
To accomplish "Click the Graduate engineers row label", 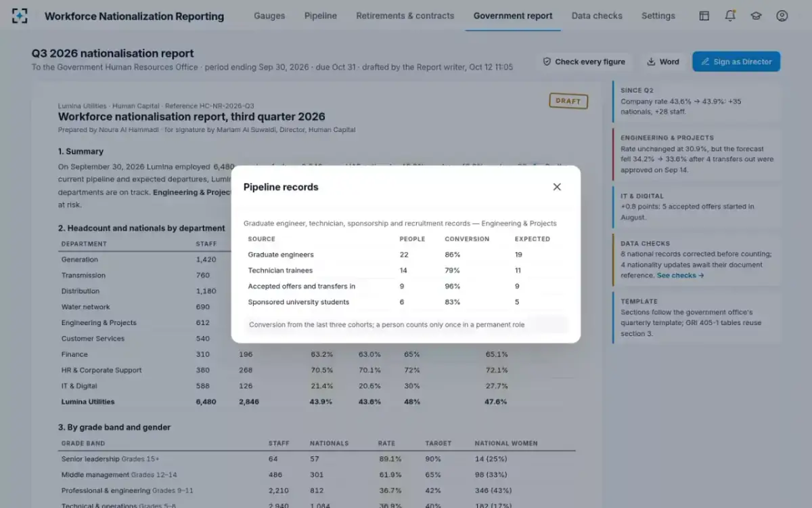I will (281, 255).
